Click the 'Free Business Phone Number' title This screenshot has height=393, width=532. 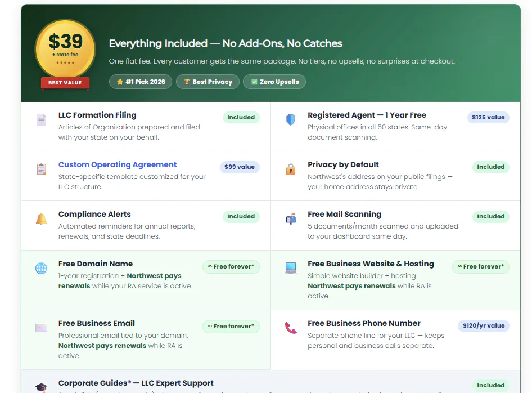(x=364, y=323)
